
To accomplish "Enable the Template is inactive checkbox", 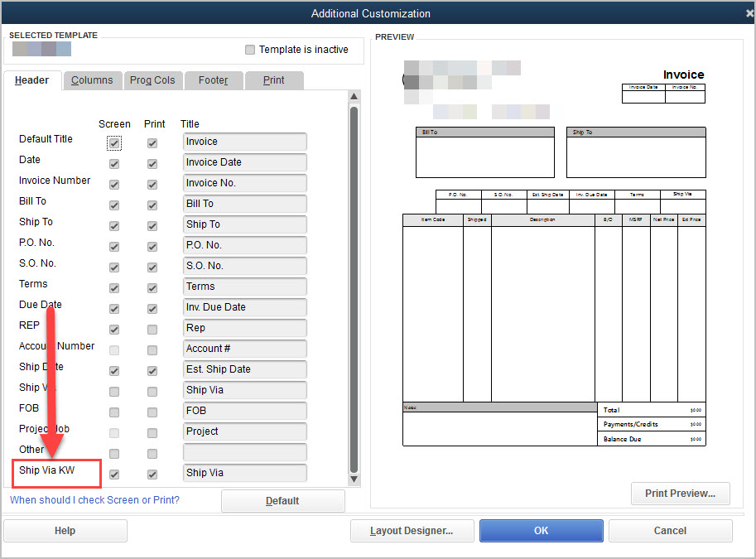I will [249, 50].
